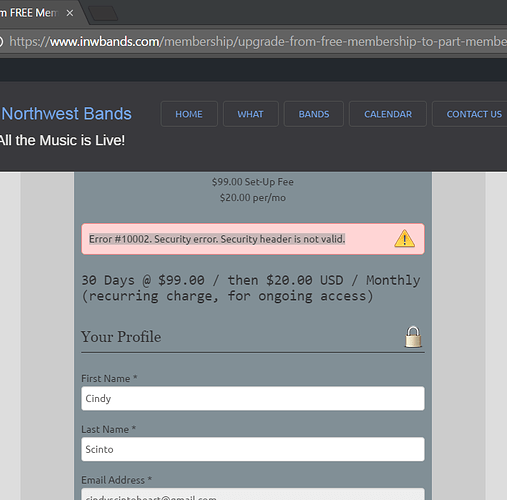Click the All the Music is Live tagline

[62, 140]
